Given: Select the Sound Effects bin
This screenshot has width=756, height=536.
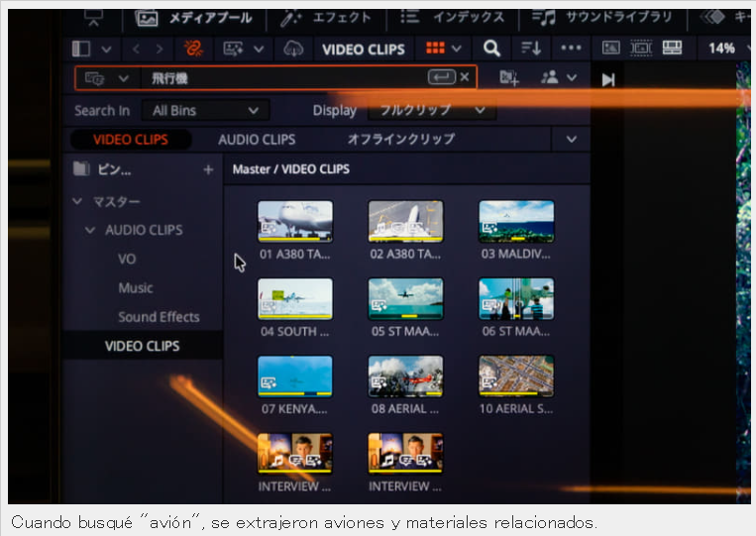Looking at the screenshot, I should point(160,317).
